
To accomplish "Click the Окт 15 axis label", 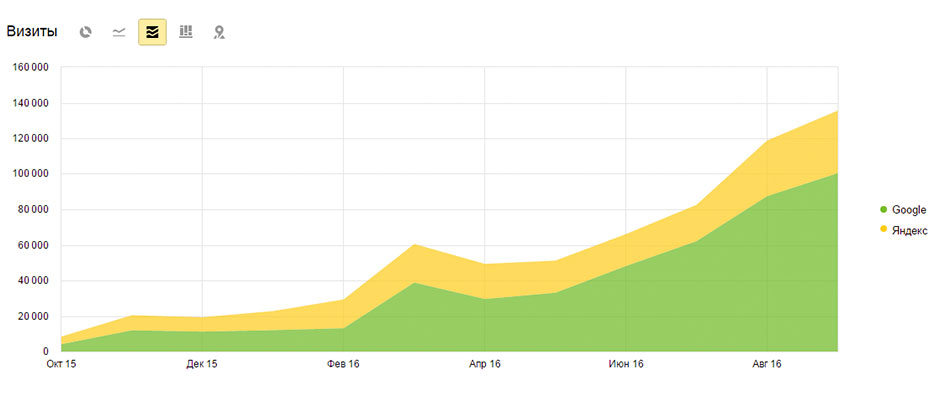I will [60, 364].
